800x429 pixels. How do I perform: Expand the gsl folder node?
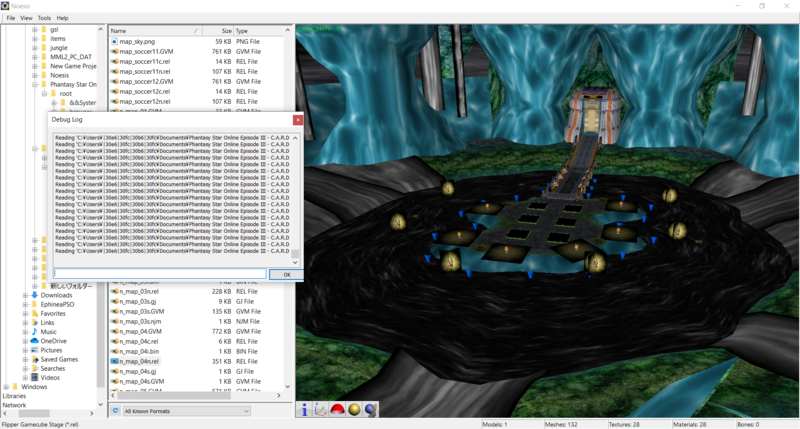point(35,30)
